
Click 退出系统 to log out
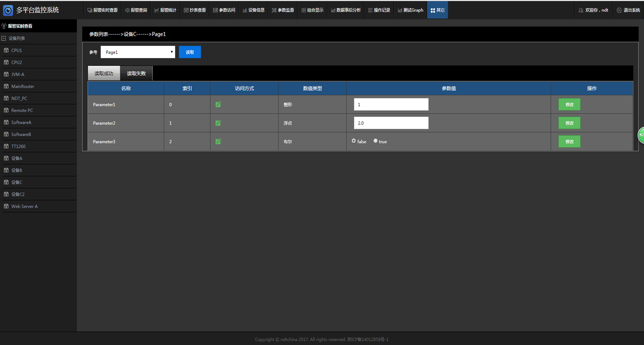(629, 10)
